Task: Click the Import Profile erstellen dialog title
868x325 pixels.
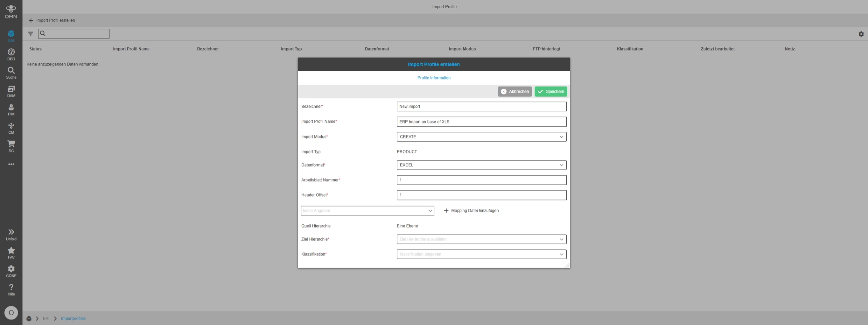Action: coord(434,64)
